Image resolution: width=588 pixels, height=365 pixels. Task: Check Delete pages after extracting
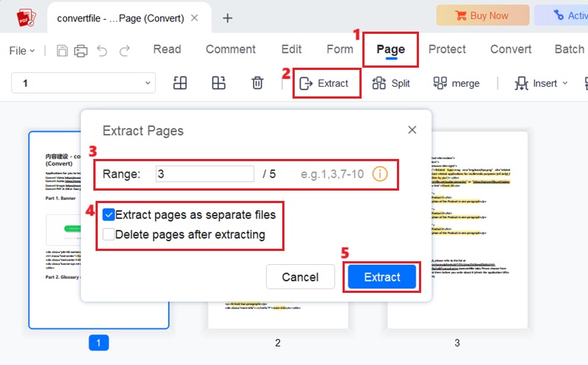pyautogui.click(x=108, y=234)
